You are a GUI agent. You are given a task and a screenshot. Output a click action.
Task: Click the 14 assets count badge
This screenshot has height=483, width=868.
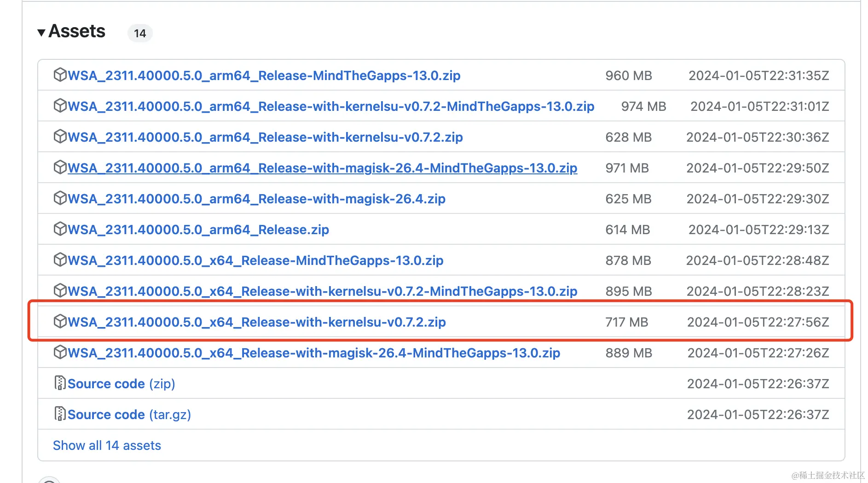coord(140,33)
